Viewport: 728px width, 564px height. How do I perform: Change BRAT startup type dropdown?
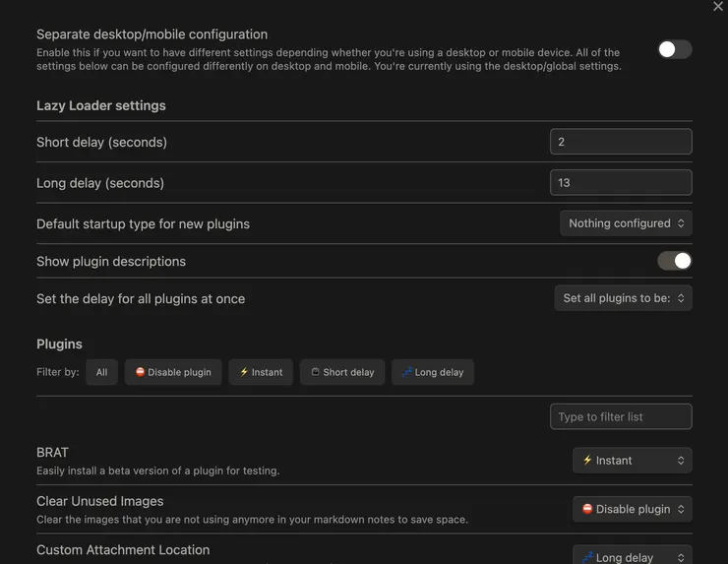coord(632,460)
